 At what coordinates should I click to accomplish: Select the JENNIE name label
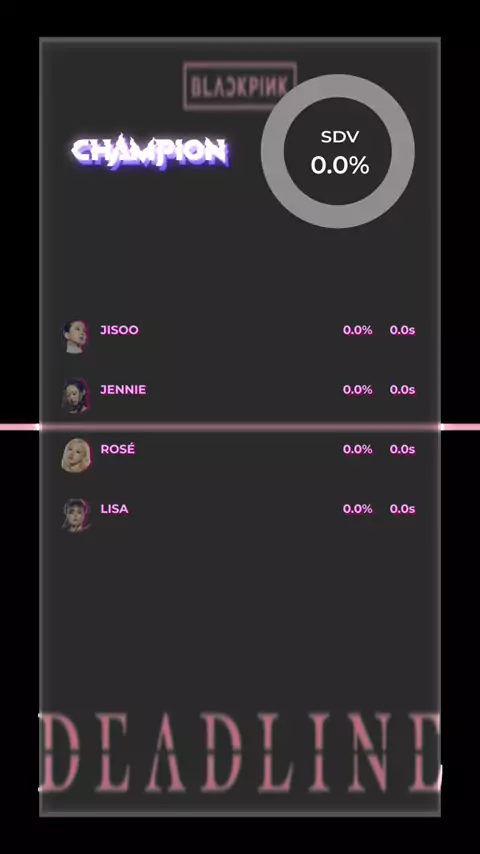coord(123,390)
